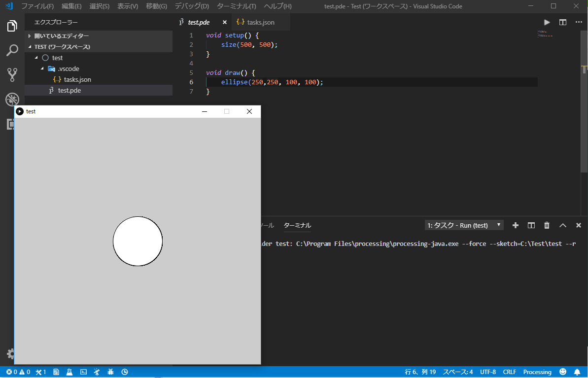Toggle notifications via the bell icon
588x378 pixels.
(577, 372)
